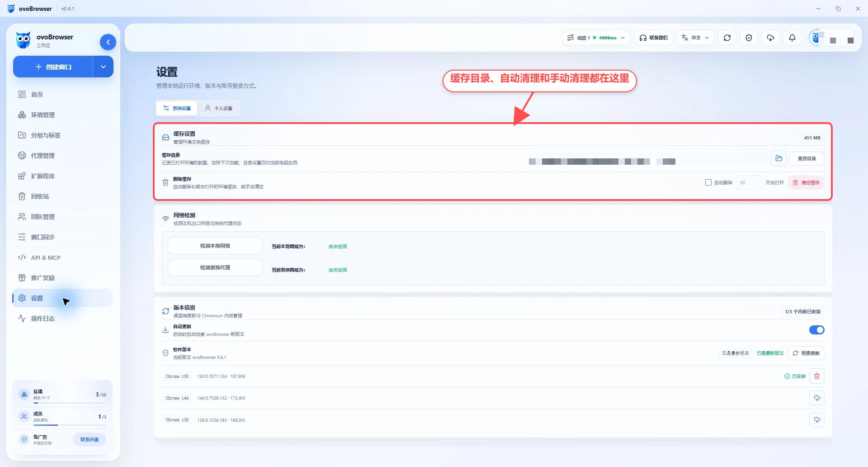Click the shield icon in top bar
Image resolution: width=868 pixels, height=467 pixels.
coord(749,38)
